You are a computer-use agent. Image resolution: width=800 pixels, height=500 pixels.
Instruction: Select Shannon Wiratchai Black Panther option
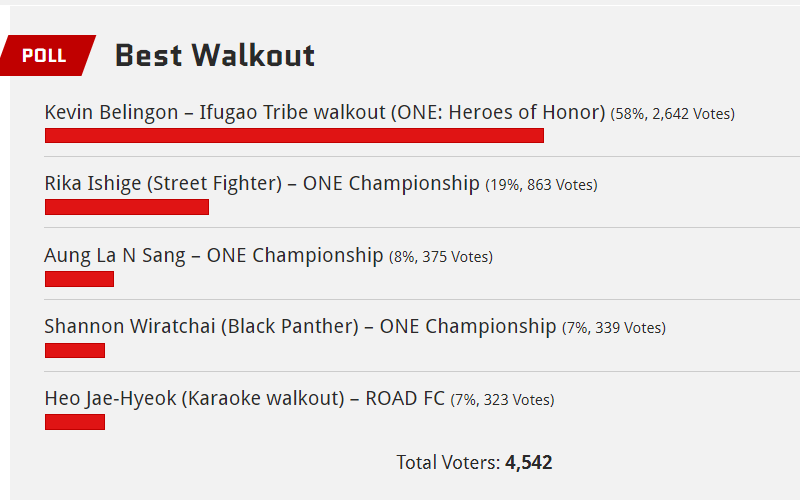300,327
